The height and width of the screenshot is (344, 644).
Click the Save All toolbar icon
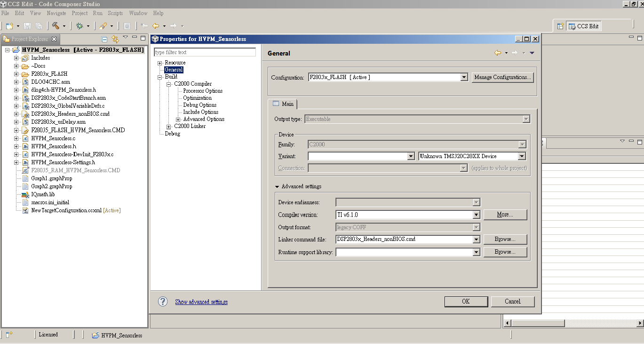point(39,26)
